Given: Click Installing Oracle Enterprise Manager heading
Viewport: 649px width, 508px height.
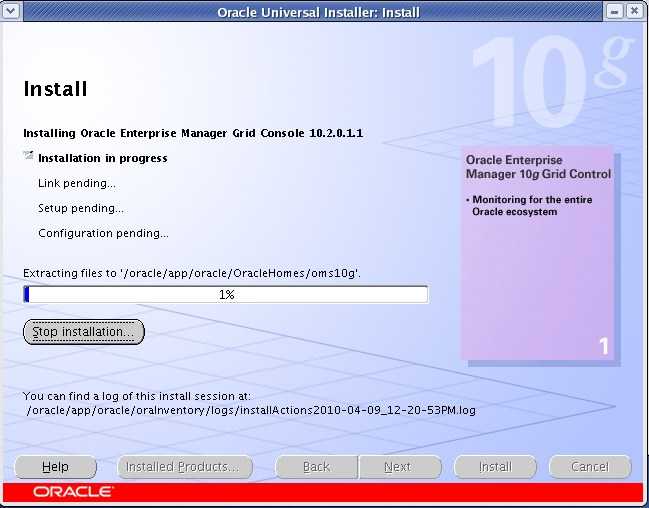Looking at the screenshot, I should 193,133.
